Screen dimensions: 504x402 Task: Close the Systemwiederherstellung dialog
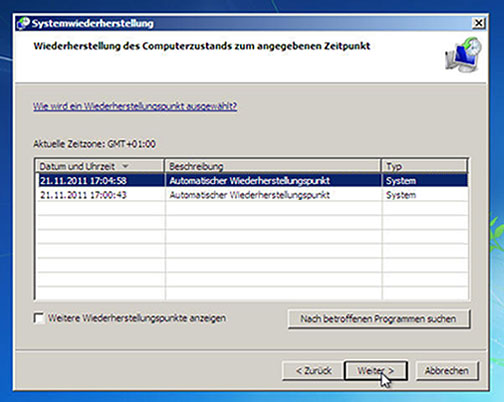tap(479, 23)
